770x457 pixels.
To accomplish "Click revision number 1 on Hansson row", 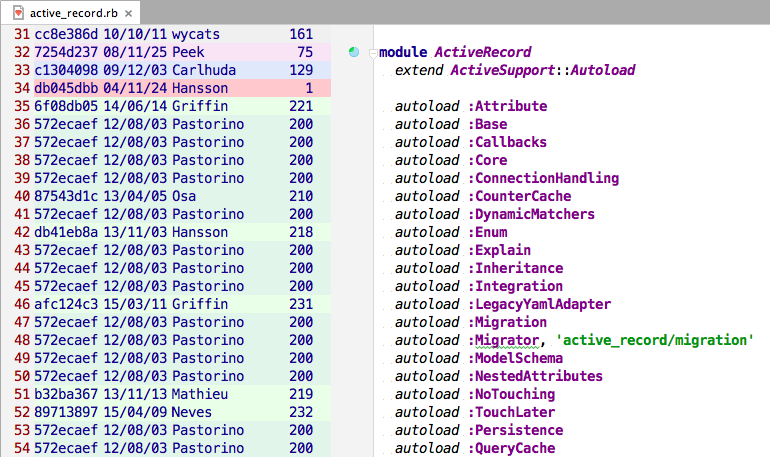I will click(x=309, y=88).
